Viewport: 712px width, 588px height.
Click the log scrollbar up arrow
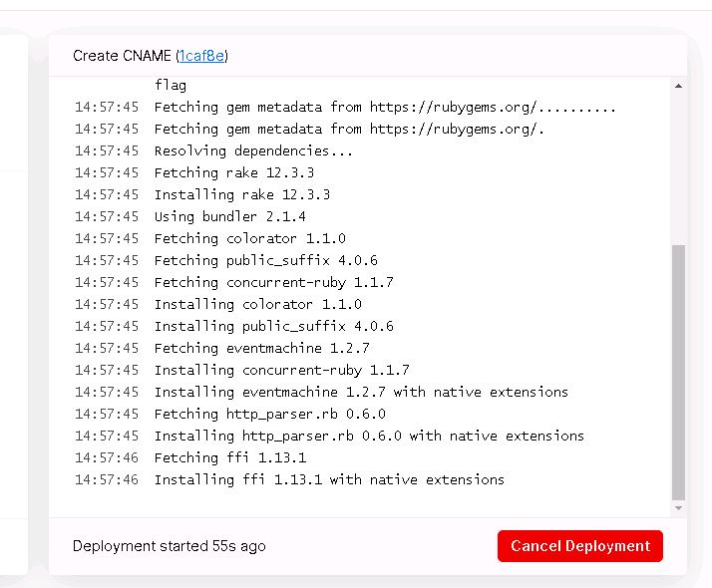pyautogui.click(x=678, y=86)
